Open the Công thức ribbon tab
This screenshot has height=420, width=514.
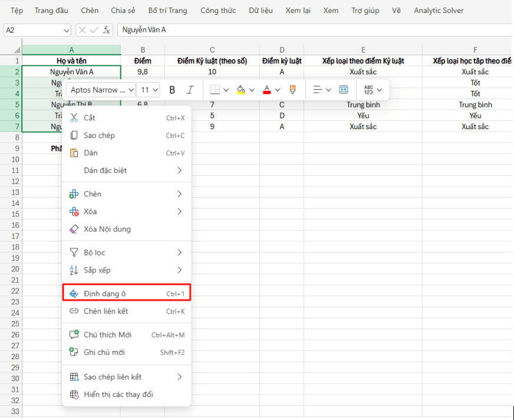tap(218, 11)
